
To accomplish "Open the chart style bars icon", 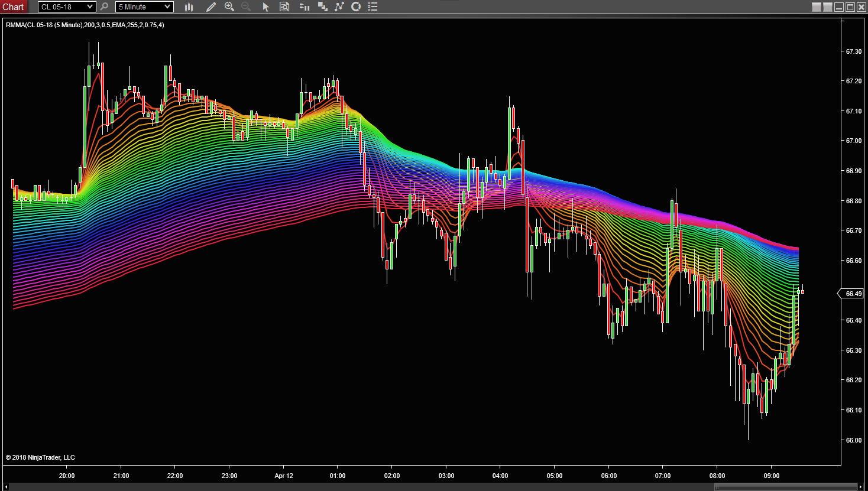I will point(189,7).
